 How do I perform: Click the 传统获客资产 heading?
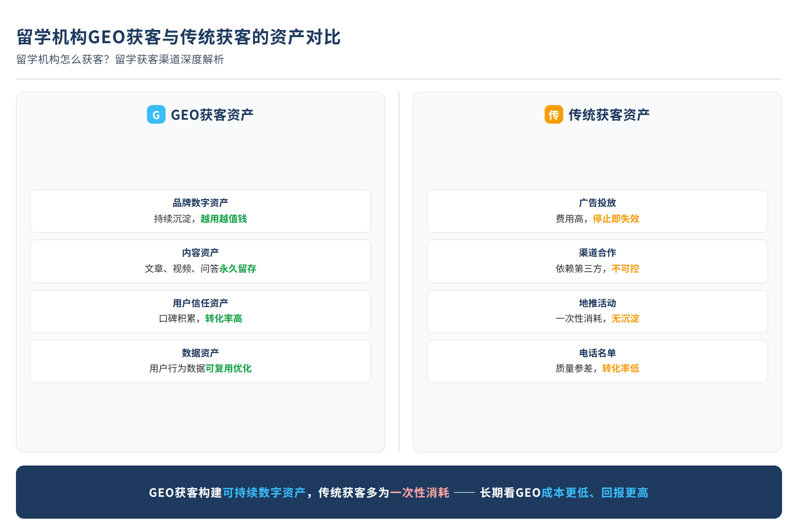click(x=609, y=115)
